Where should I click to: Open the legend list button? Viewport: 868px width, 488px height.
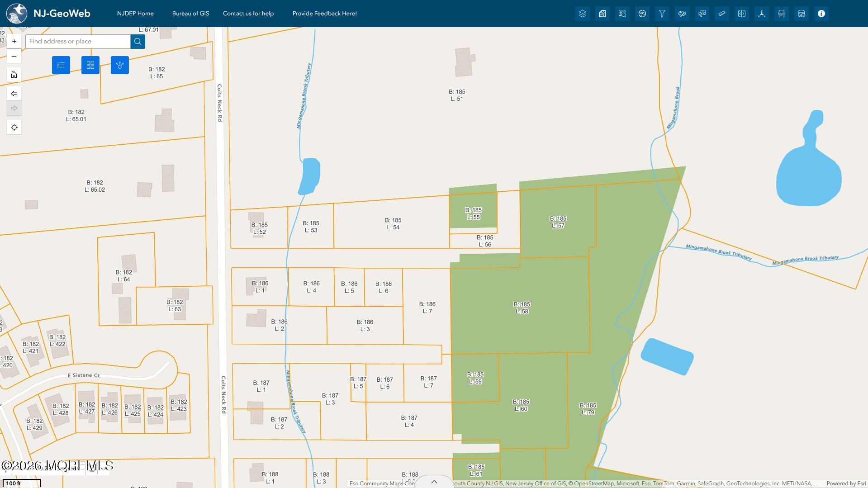coord(61,65)
